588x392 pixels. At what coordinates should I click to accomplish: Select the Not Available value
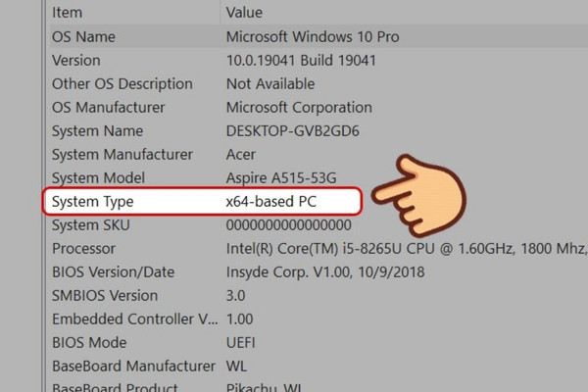[270, 84]
